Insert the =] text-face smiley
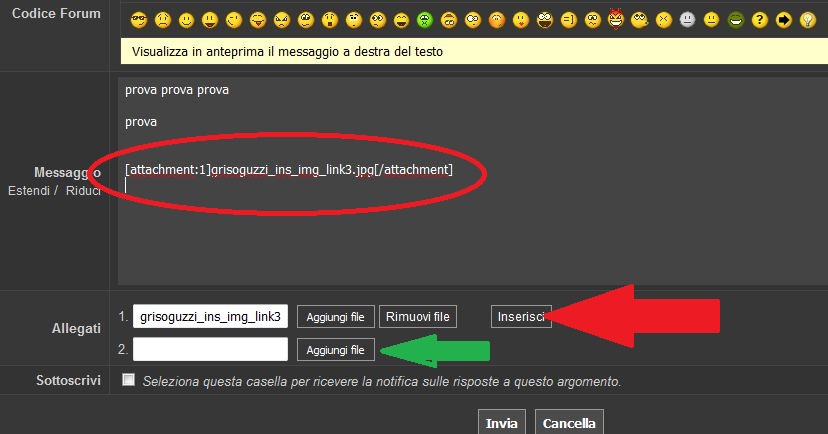This screenshot has width=828, height=434. tap(569, 21)
